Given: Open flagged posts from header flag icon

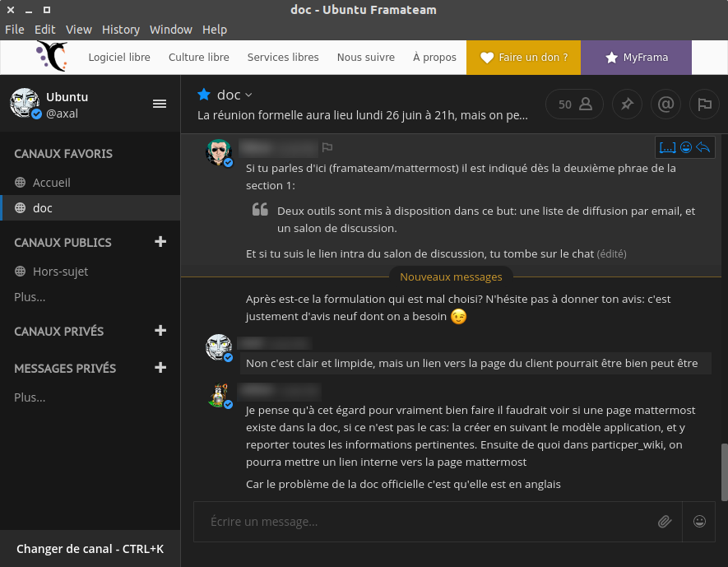Looking at the screenshot, I should pos(704,105).
